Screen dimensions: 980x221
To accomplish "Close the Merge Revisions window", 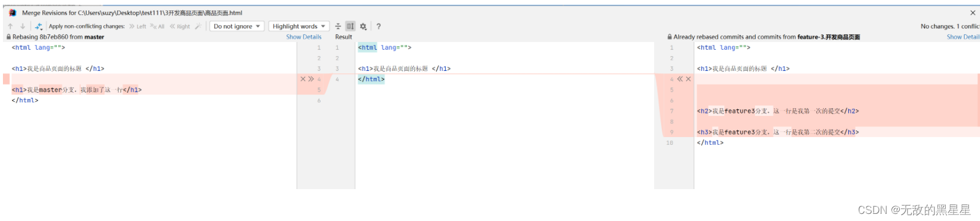I will [973, 12].
